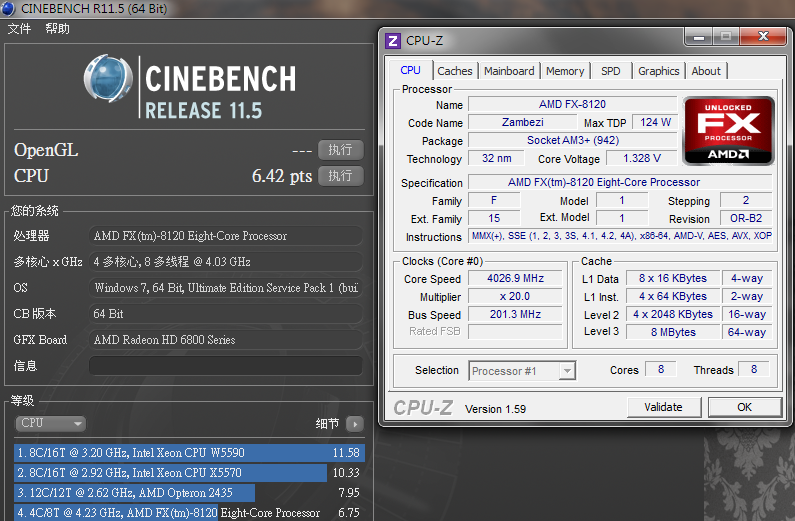The height and width of the screenshot is (521, 795).
Task: Click the Multiplier value x 20.0
Action: pos(515,296)
